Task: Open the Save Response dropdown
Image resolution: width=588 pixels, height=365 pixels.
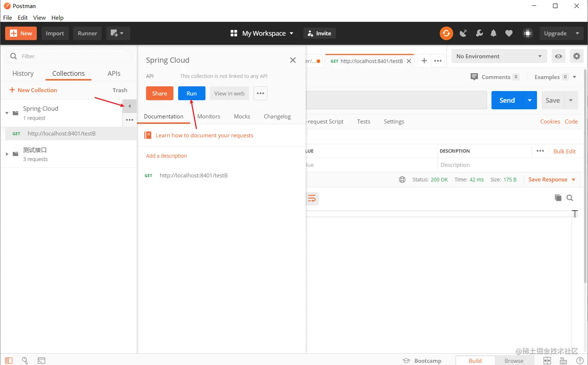Action: pos(551,180)
